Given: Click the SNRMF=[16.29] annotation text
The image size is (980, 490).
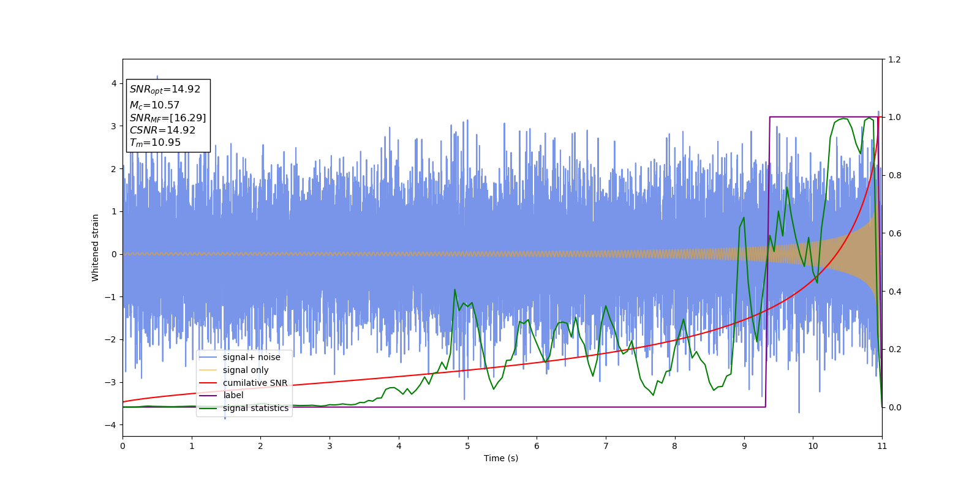Looking at the screenshot, I should [168, 118].
